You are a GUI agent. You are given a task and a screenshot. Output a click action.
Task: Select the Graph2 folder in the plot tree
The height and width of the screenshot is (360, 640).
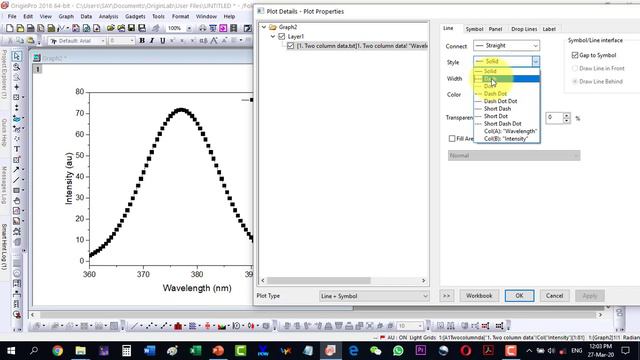287,27
